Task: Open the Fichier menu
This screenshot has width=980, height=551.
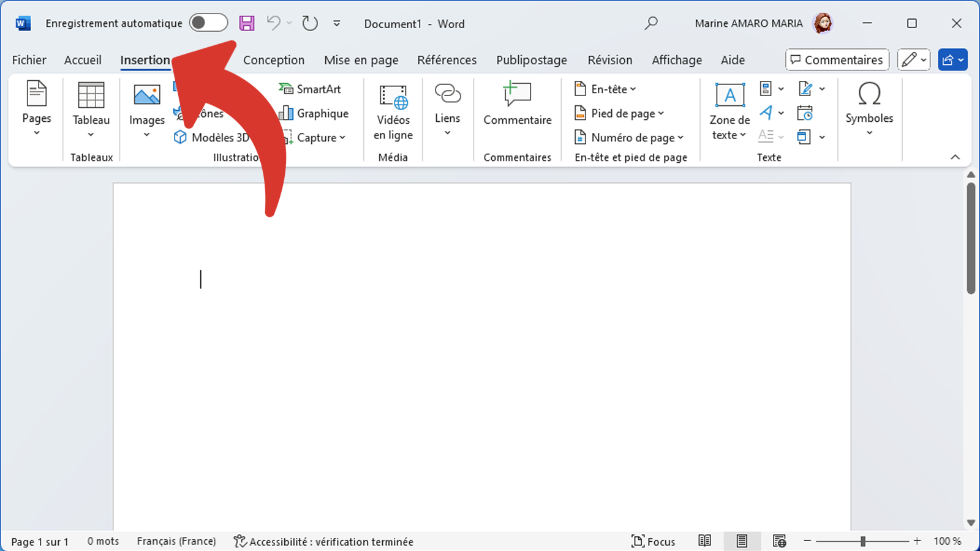Action: point(29,59)
